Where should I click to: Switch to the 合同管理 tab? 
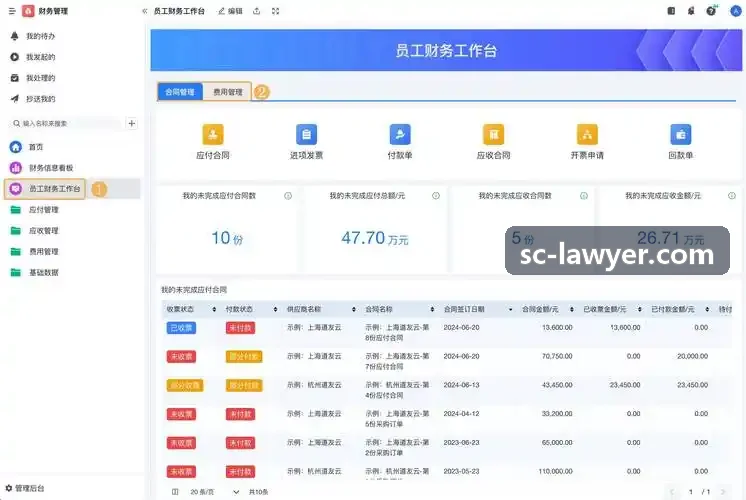tap(180, 92)
